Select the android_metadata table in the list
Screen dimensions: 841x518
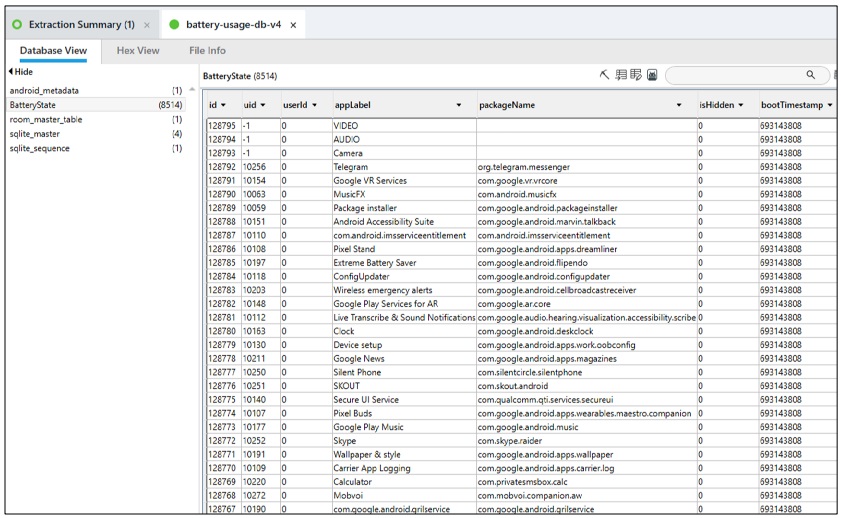pos(44,90)
